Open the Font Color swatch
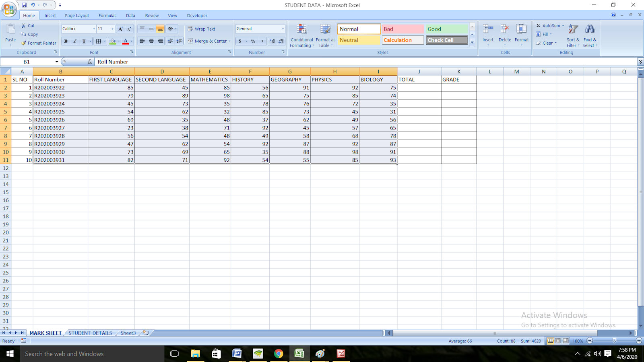644x362 pixels. 126,41
